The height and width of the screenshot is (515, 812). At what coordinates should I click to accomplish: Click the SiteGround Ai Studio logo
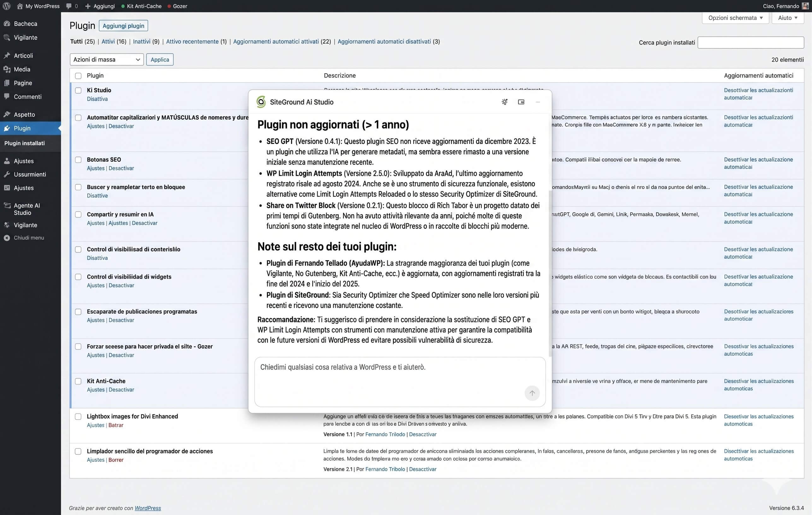point(261,102)
